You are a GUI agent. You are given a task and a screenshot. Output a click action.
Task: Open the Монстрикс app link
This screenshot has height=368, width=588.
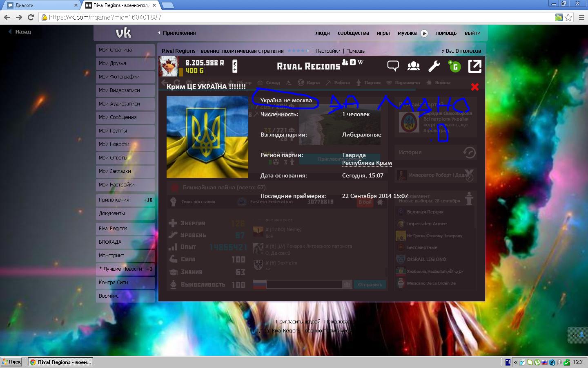tap(125, 256)
